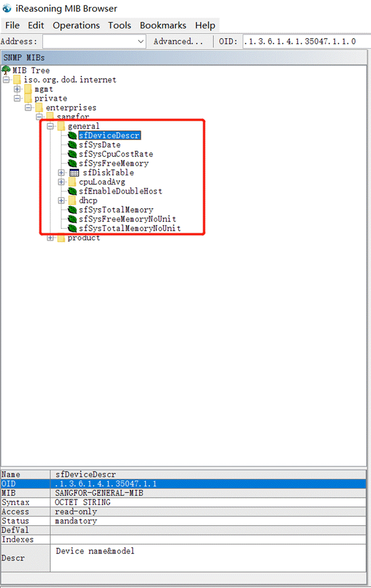Click the MIB Tree root icon

point(6,70)
